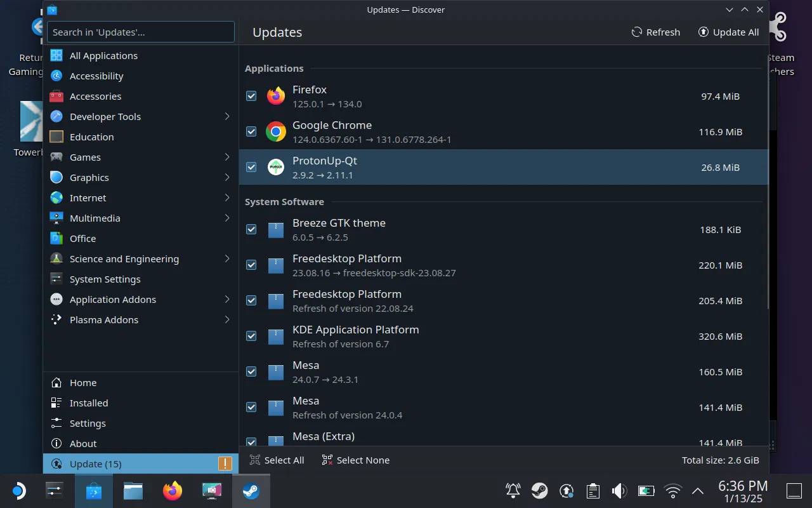This screenshot has height=508, width=812.
Task: Open the battery status tray icon
Action: point(646,491)
